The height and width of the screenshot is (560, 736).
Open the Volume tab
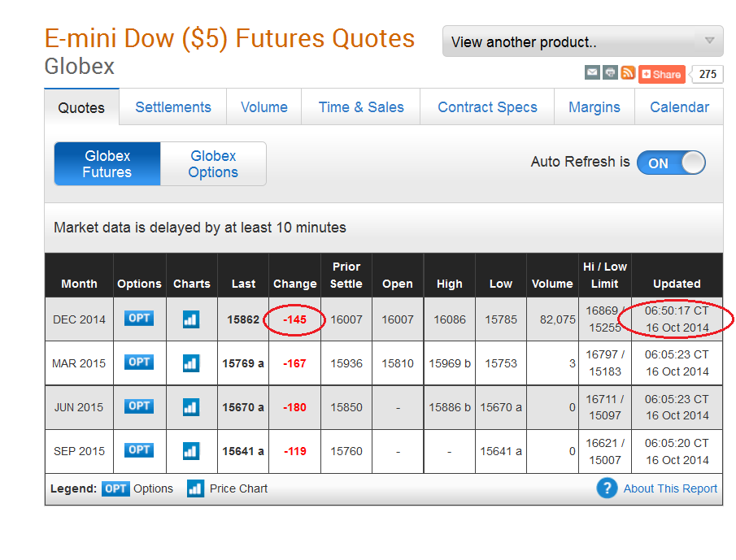[263, 107]
